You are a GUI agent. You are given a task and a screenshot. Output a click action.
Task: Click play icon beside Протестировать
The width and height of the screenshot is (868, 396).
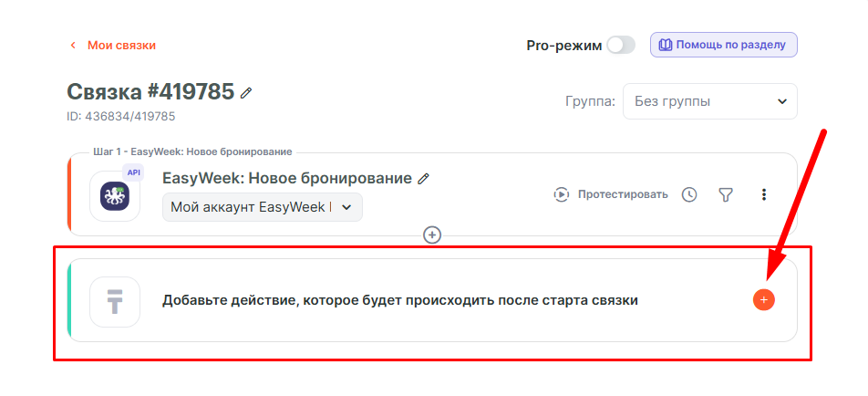pos(563,194)
